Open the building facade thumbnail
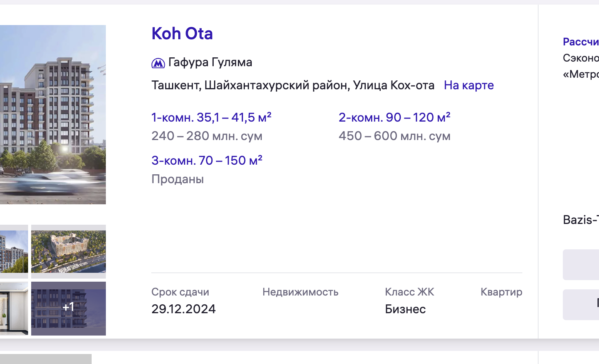The height and width of the screenshot is (364, 599). (14, 251)
